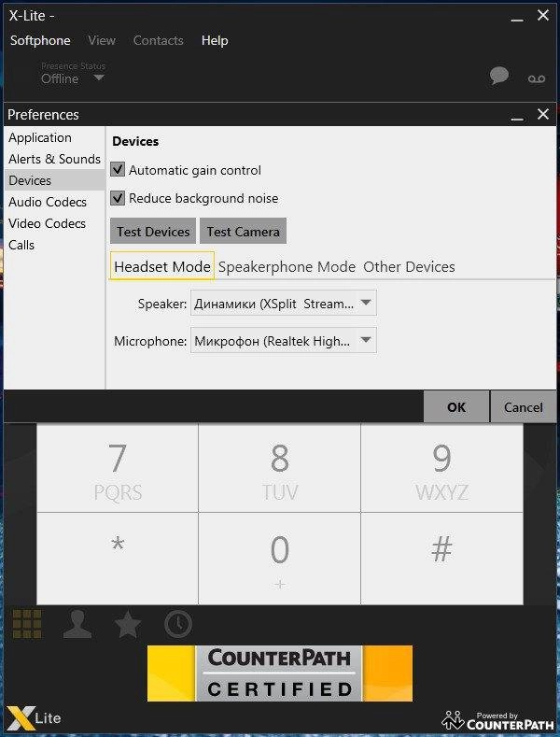The height and width of the screenshot is (737, 560).
Task: Click the CounterPath Certified banner
Action: (x=280, y=673)
